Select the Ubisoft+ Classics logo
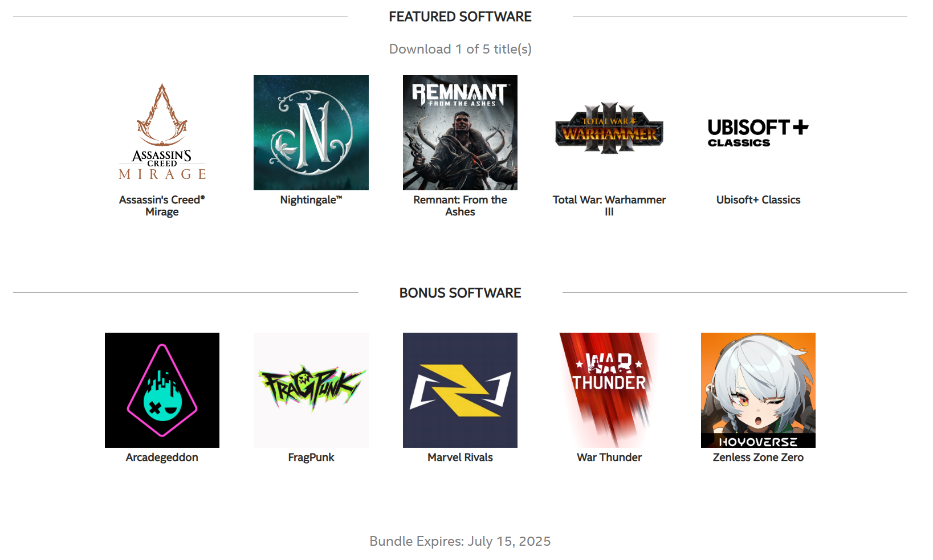 point(758,132)
